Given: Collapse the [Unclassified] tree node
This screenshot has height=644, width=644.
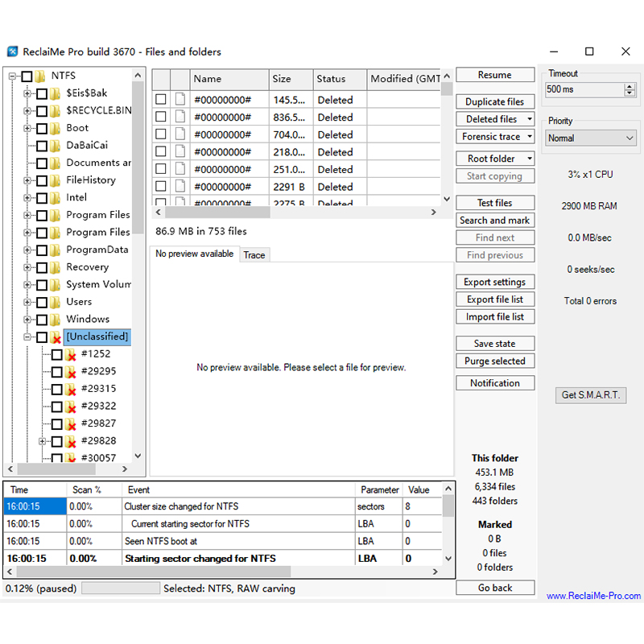Looking at the screenshot, I should click(27, 337).
